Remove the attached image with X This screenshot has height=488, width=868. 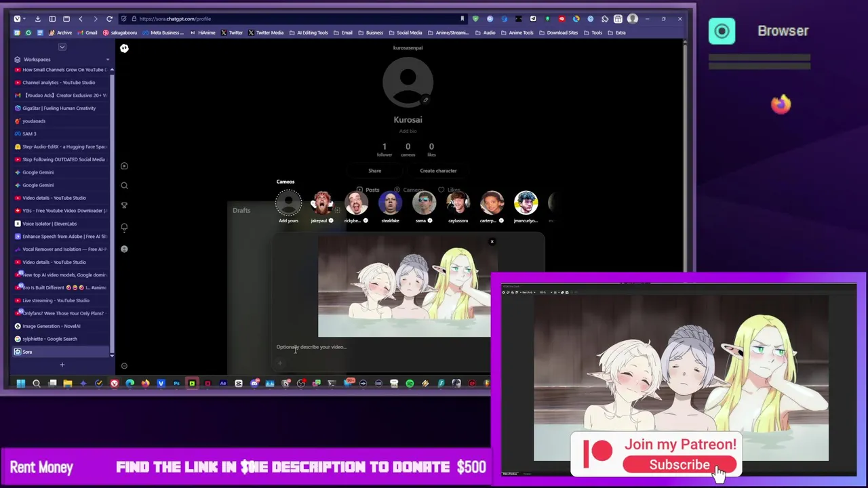(x=492, y=241)
